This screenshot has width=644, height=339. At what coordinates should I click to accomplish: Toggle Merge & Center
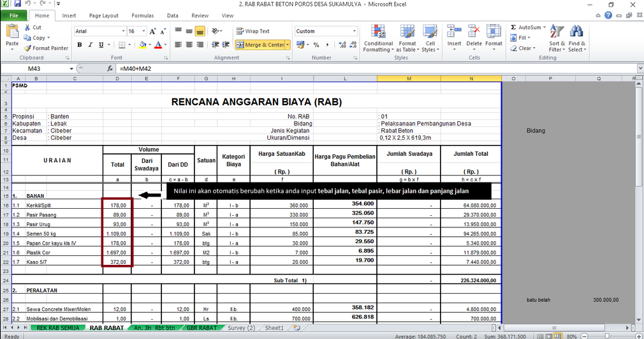[x=260, y=45]
